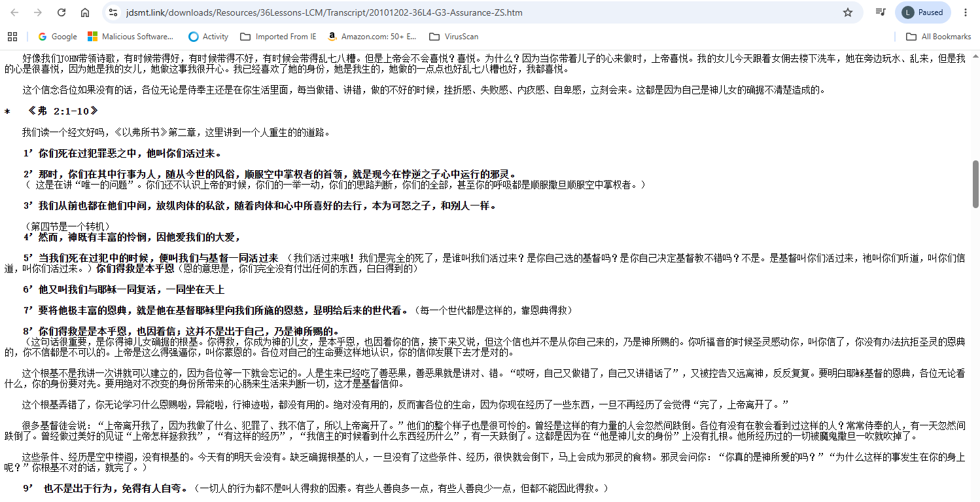View site information icon in address bar
Screen dimensions: 980x502
(x=113, y=12)
